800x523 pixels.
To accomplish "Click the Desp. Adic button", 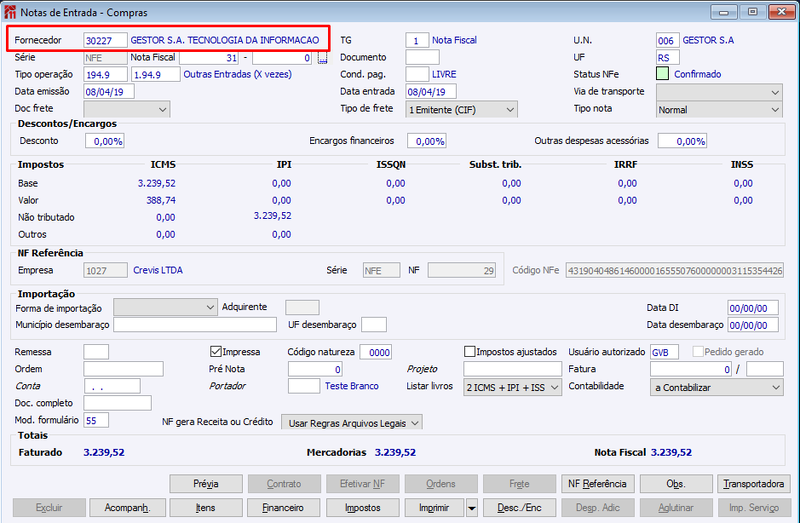I will tap(597, 508).
